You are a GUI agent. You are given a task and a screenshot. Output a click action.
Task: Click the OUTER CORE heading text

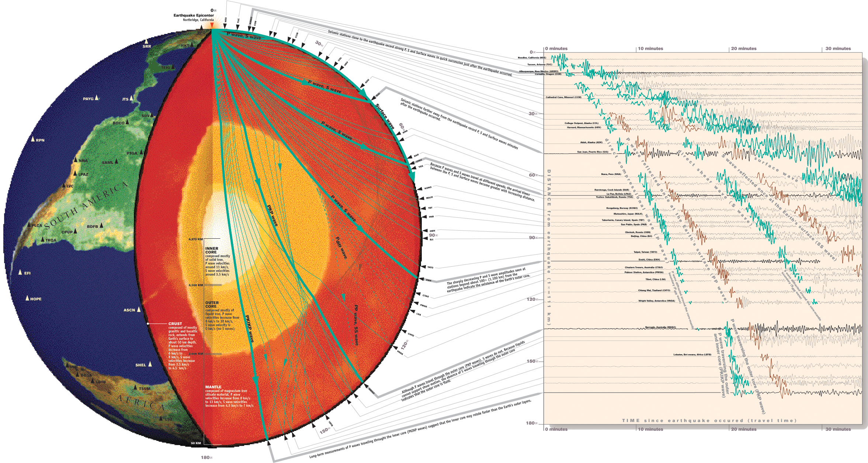pyautogui.click(x=212, y=304)
